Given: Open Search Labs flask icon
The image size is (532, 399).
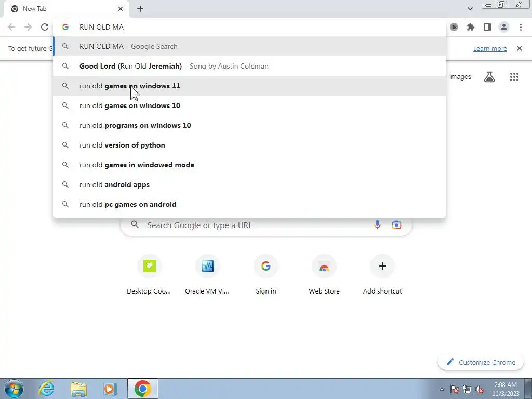Looking at the screenshot, I should pos(489,77).
